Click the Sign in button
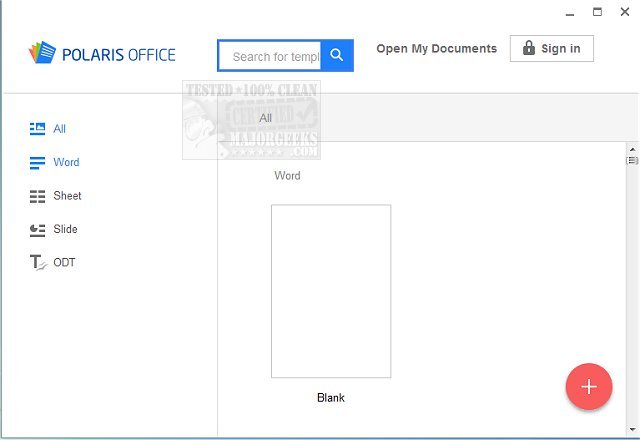 551,49
